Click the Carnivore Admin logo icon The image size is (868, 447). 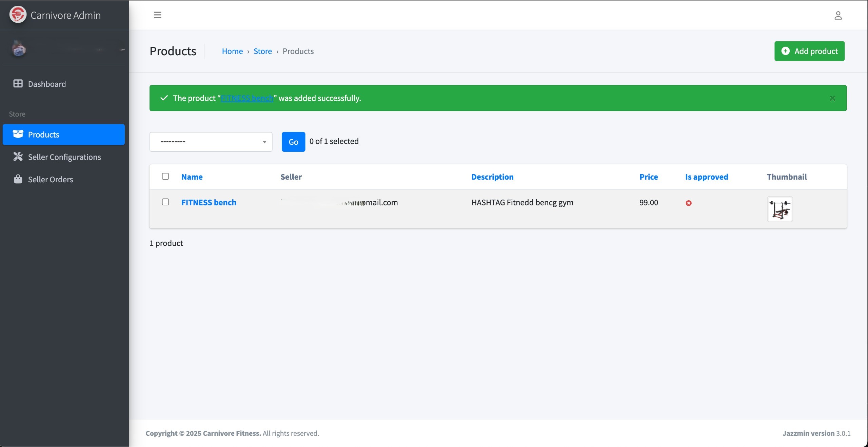(x=18, y=15)
